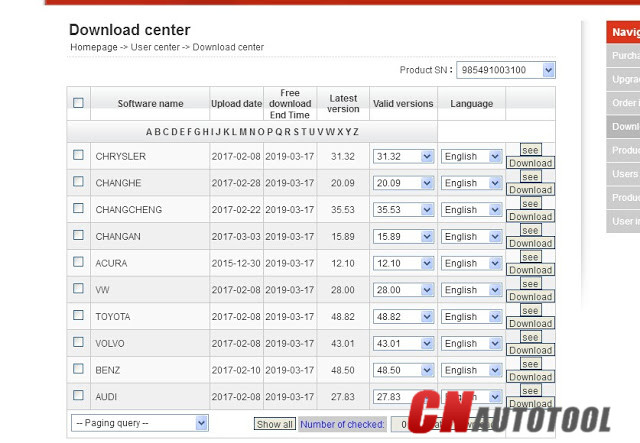This screenshot has height=443, width=640.
Task: Go to Homepage breadcrumb link
Action: (x=94, y=47)
